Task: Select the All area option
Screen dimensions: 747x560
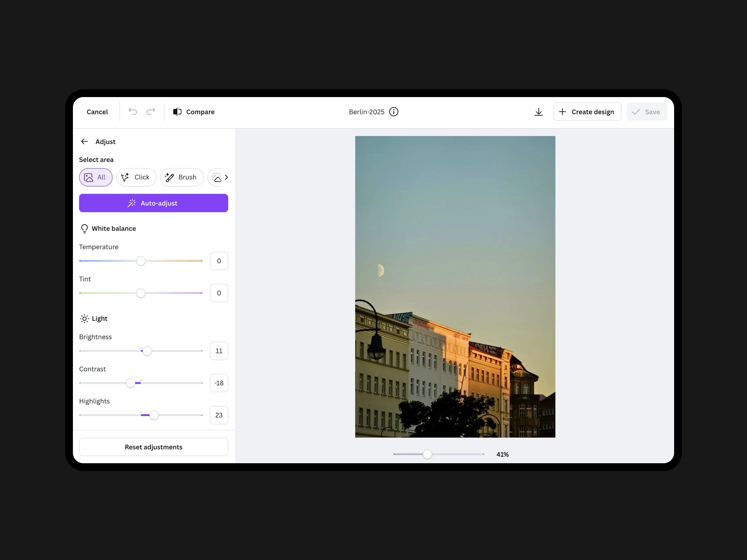Action: click(96, 177)
